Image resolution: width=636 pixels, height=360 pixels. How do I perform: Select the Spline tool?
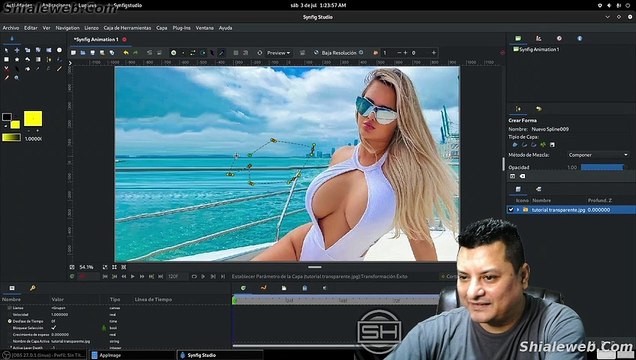(49, 60)
